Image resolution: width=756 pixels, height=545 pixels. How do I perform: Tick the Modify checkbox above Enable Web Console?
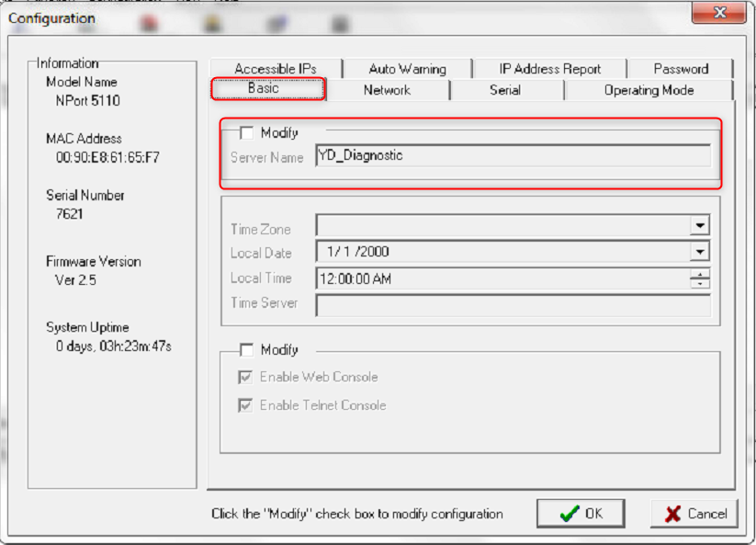[246, 350]
